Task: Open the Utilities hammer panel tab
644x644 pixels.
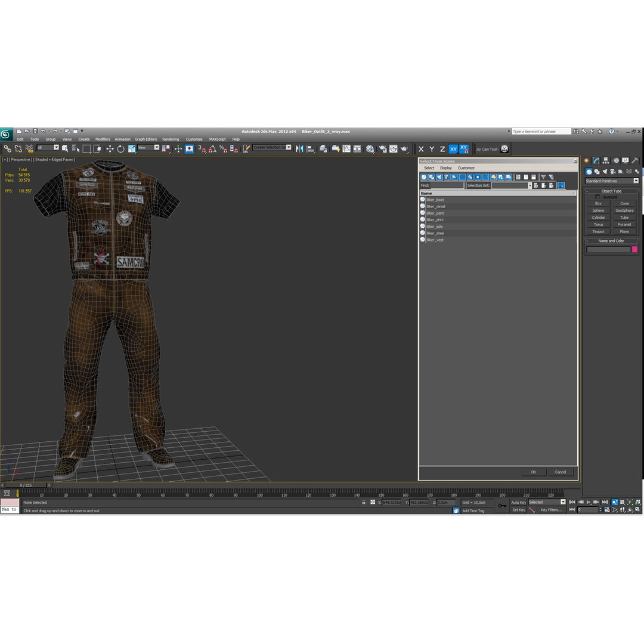Action: click(x=635, y=160)
